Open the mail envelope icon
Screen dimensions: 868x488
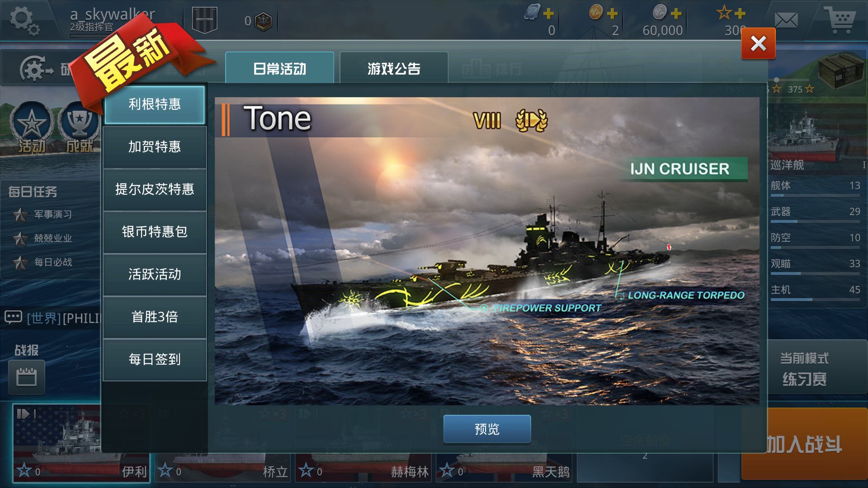786,20
